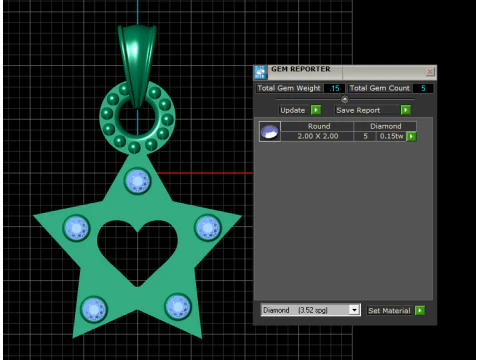Image resolution: width=480 pixels, height=360 pixels.
Task: Click the Total Gem Weight value .15
Action: [x=334, y=88]
